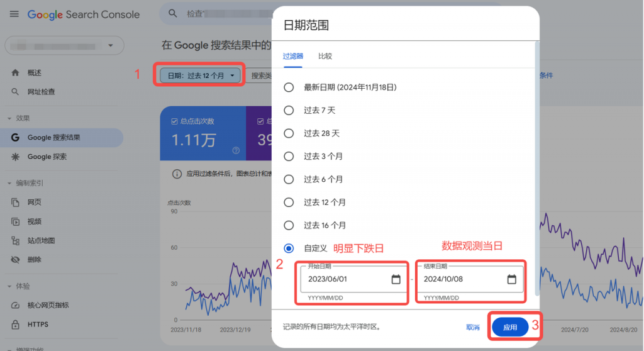Image resolution: width=644 pixels, height=351 pixels.
Task: Toggle the checkbox on the purple metric card
Action: click(260, 121)
